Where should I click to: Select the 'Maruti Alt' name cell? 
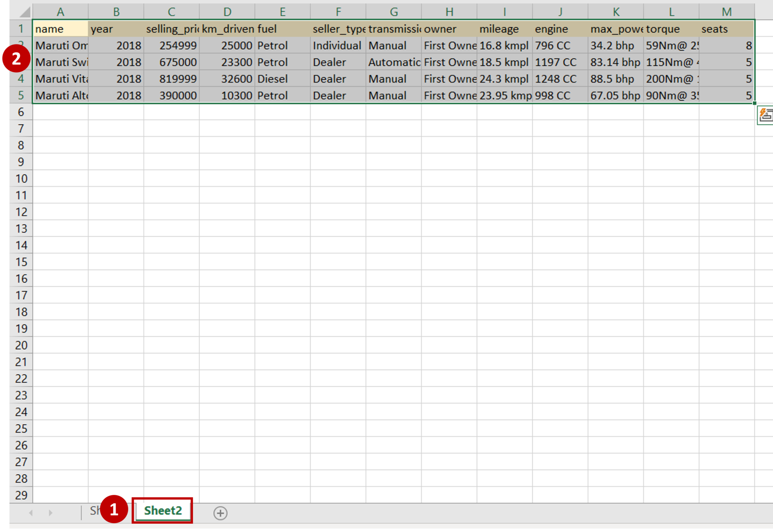point(60,95)
